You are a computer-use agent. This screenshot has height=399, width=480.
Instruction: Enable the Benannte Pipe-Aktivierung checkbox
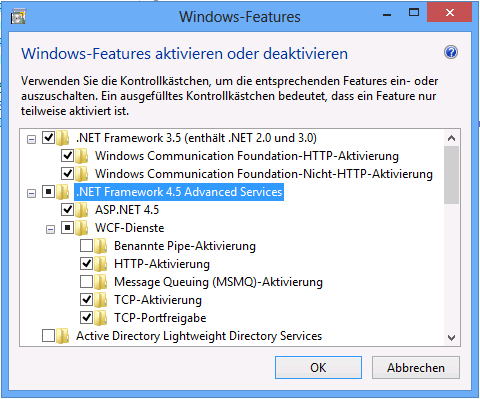tap(86, 246)
